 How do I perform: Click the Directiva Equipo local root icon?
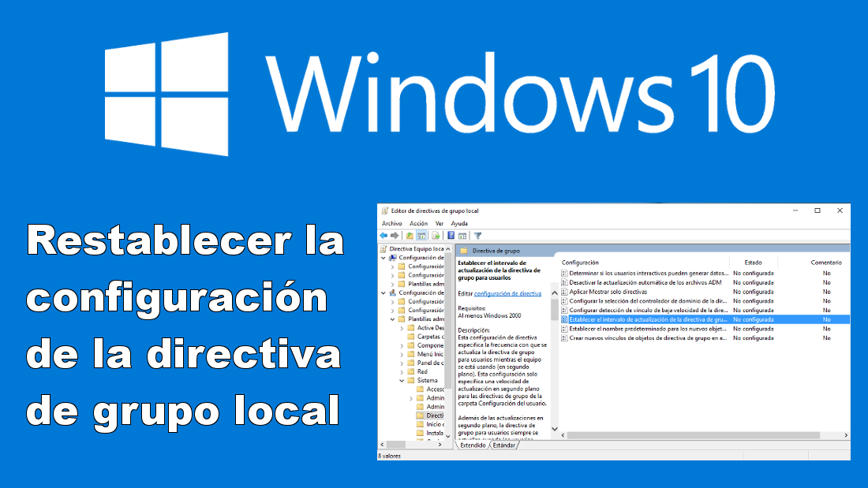(383, 249)
